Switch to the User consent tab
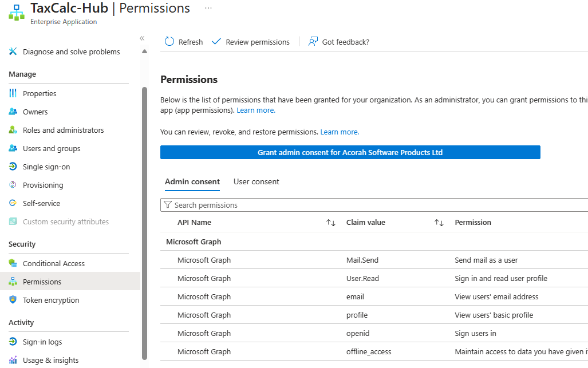This screenshot has height=368, width=588. (256, 181)
